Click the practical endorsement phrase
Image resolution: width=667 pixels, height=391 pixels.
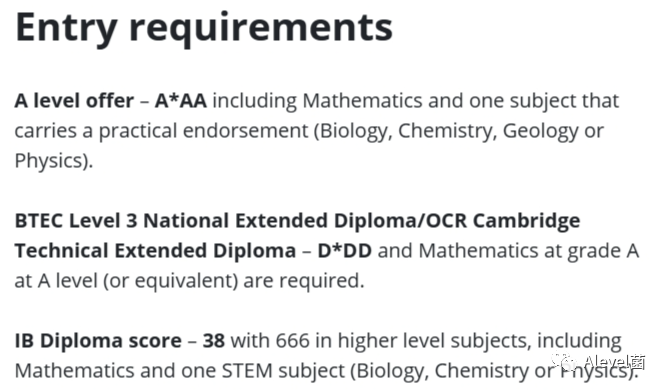click(203, 131)
